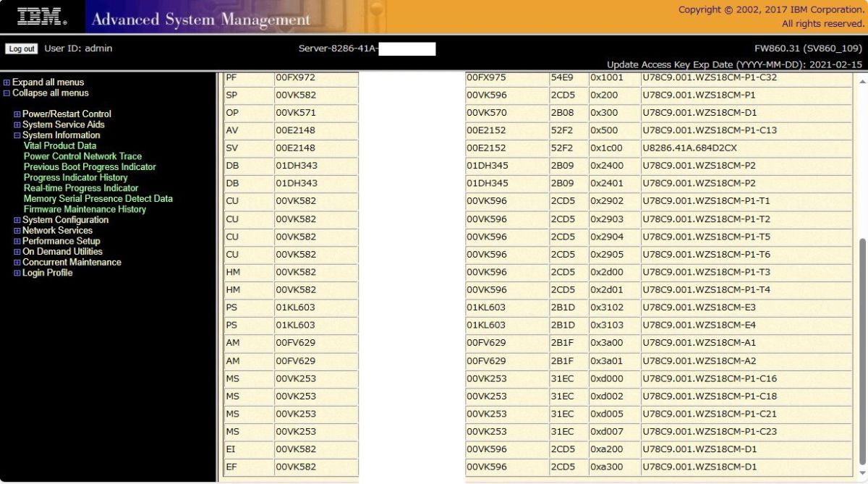Collapse all menus in the sidebar

[x=51, y=93]
